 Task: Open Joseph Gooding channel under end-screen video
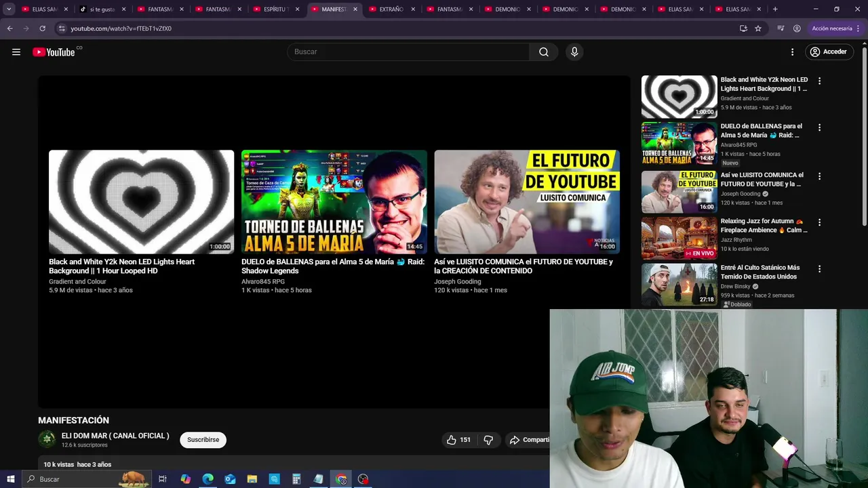coord(458,282)
